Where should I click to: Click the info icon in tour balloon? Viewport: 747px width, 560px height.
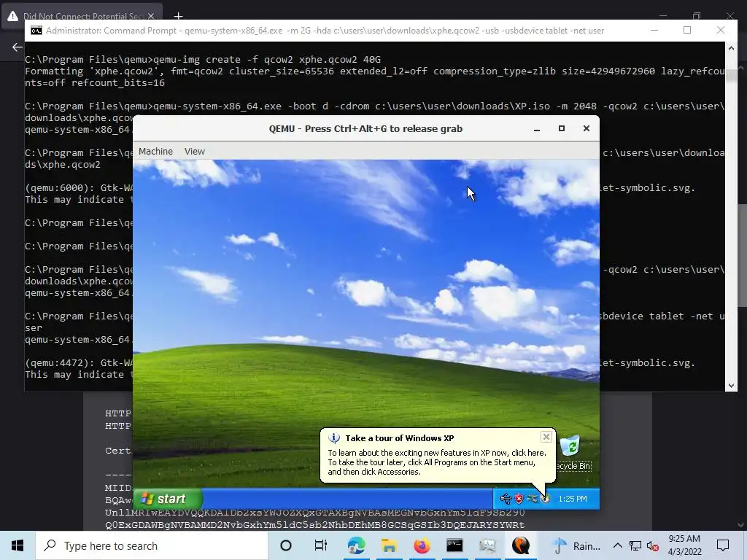coord(334,438)
